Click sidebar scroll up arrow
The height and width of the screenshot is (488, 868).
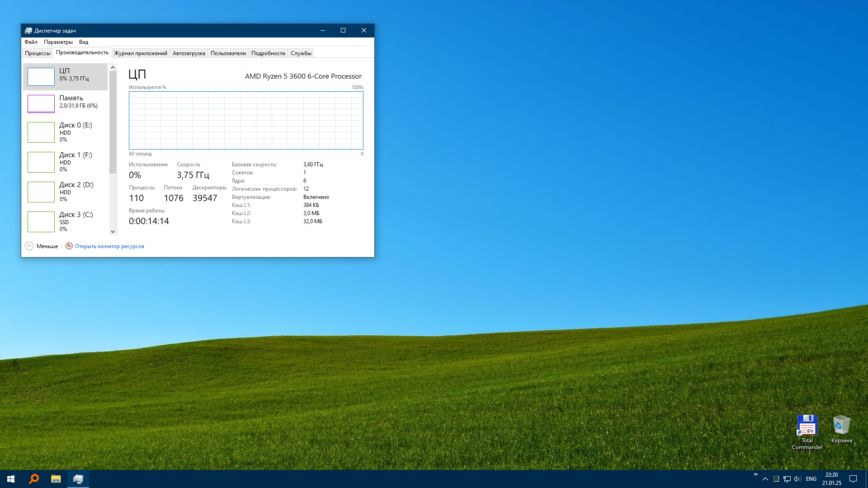113,67
